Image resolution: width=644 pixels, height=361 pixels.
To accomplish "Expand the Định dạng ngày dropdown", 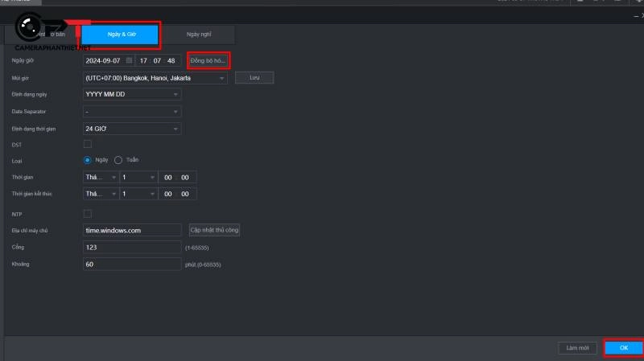I will [132, 94].
